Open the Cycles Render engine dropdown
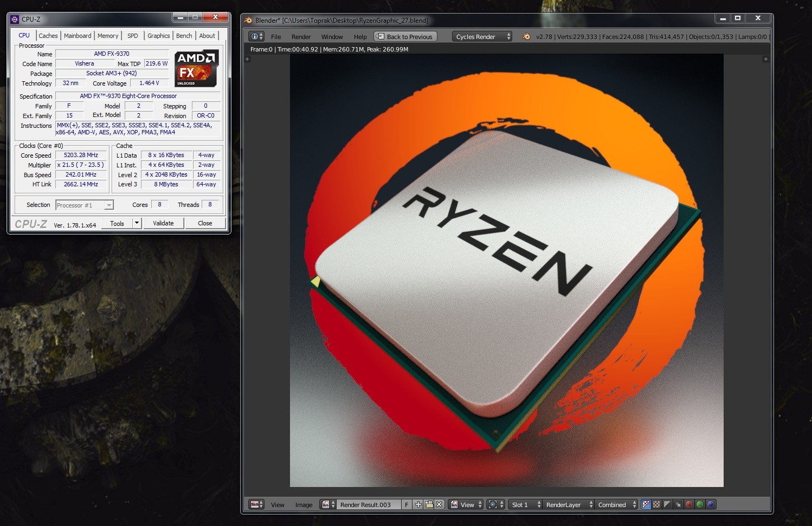812x526 pixels. pos(482,36)
